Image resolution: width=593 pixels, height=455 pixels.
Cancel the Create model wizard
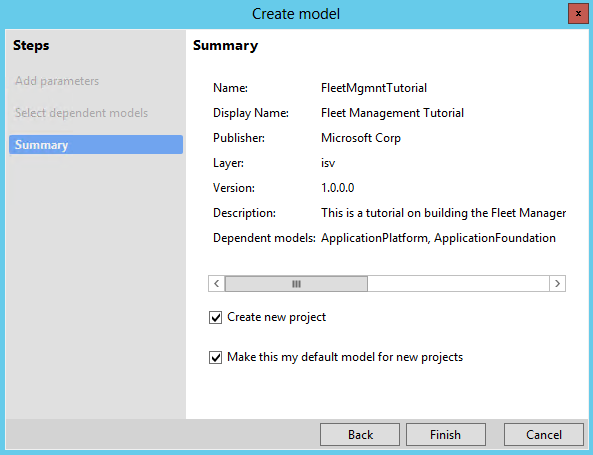[x=543, y=435]
